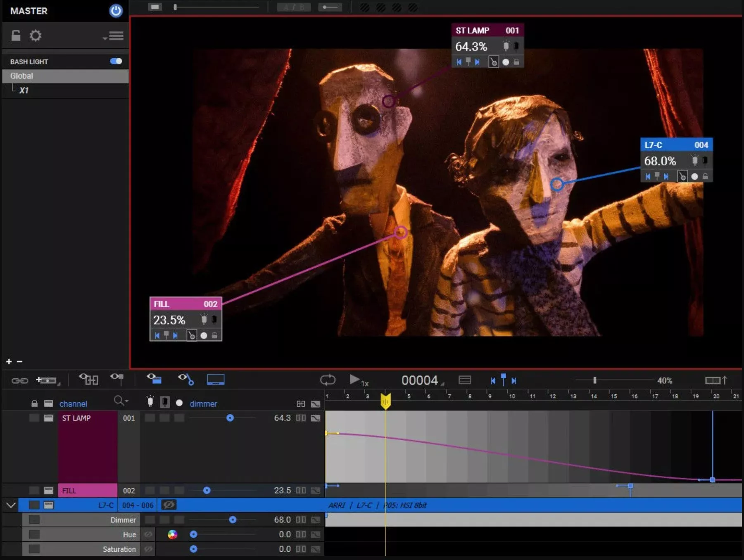This screenshot has width=744, height=560.
Task: Click the unlock padlock icon under MASTER
Action: coord(16,36)
